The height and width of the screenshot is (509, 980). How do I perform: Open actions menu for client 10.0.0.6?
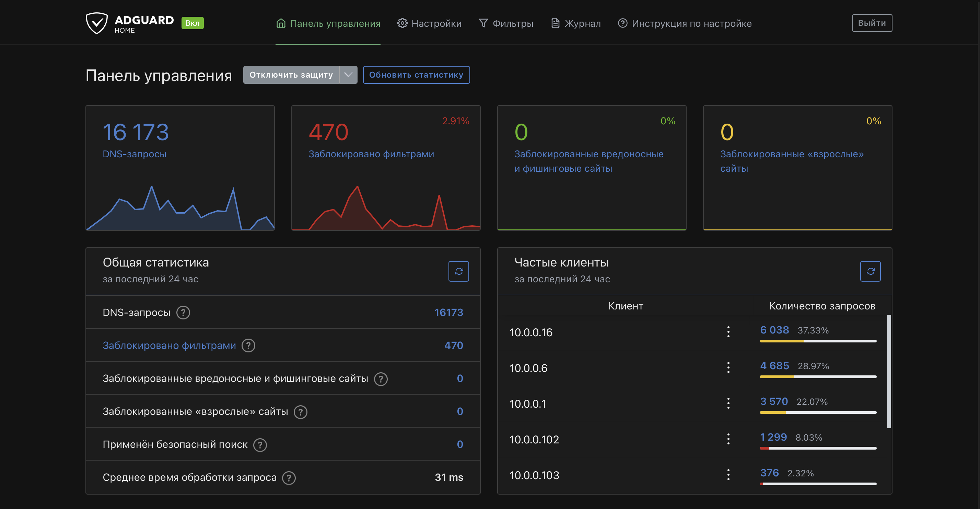[x=728, y=367]
